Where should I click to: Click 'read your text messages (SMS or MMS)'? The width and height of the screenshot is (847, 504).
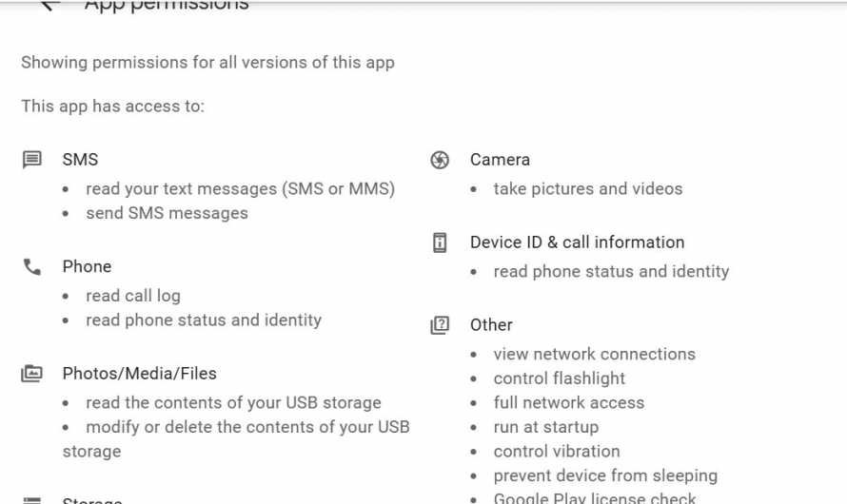[x=241, y=189]
